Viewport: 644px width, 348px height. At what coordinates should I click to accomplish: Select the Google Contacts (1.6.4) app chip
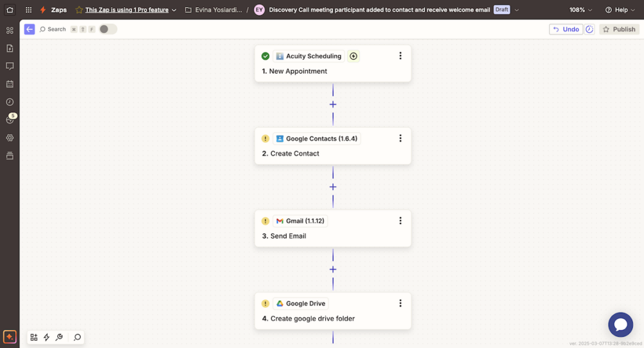coord(317,138)
